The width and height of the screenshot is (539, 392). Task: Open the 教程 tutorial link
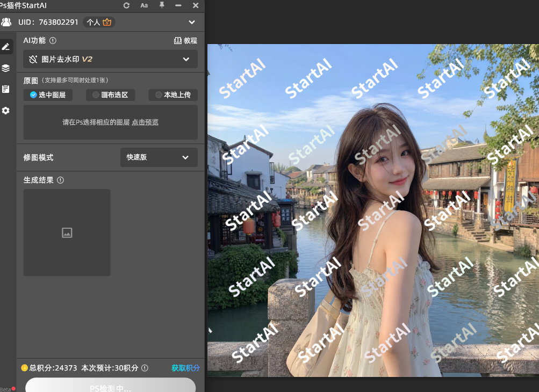click(x=185, y=40)
